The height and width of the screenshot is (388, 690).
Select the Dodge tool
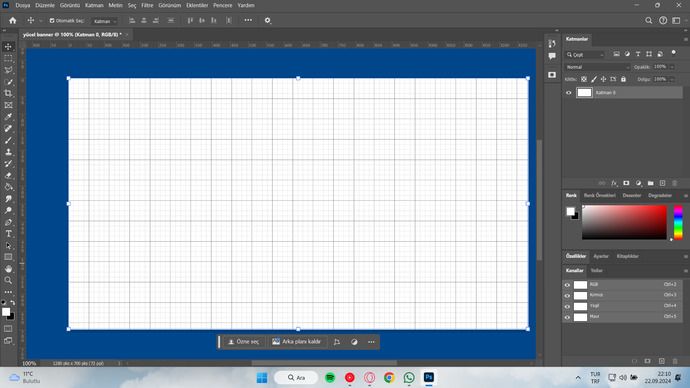(8, 210)
